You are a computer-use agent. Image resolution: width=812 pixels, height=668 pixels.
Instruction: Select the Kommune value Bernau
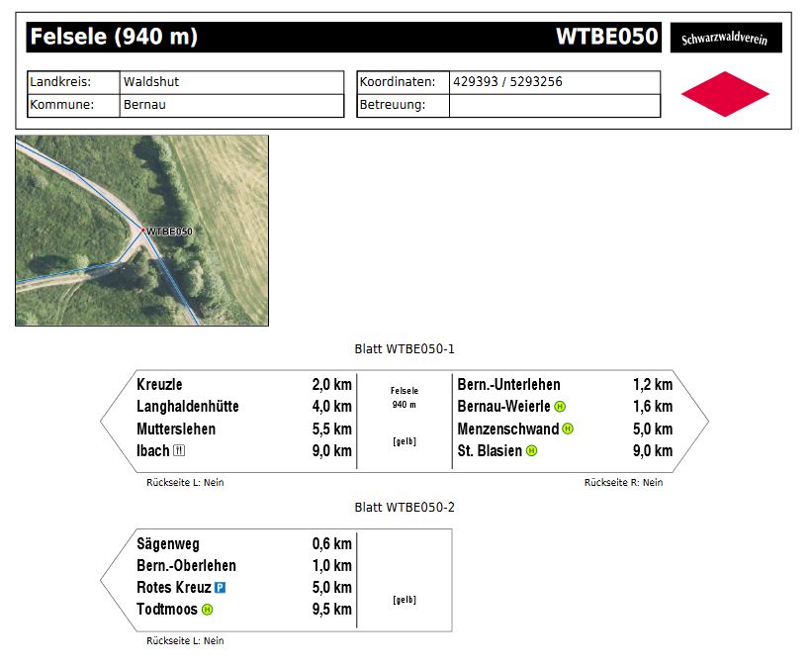tap(142, 105)
